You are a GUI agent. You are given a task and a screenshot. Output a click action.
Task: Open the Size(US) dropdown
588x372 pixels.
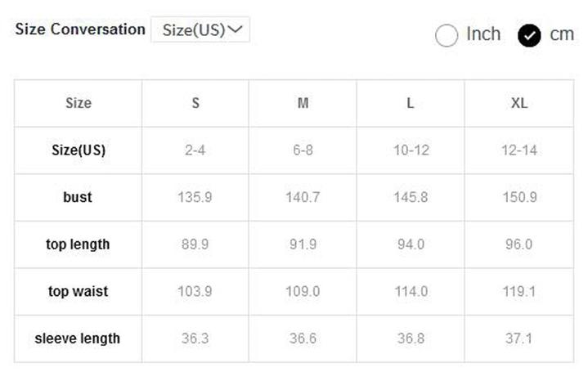(200, 30)
